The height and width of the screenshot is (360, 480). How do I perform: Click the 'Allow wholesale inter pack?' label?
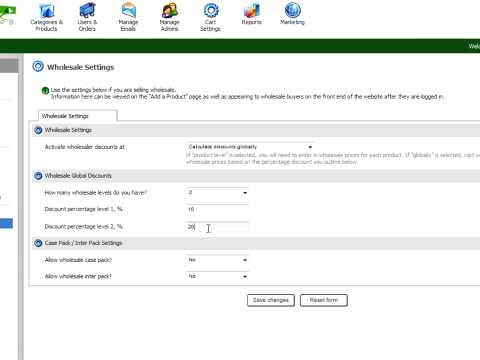click(78, 276)
